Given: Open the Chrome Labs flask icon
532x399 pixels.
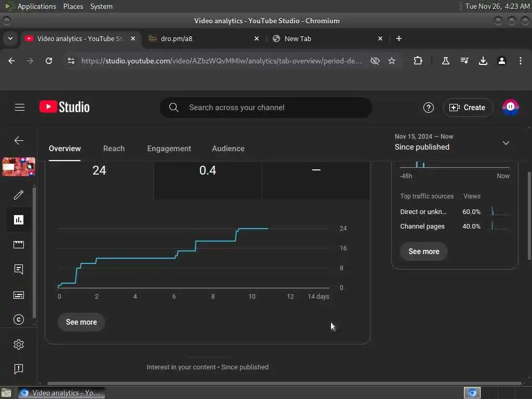Looking at the screenshot, I should (445, 61).
